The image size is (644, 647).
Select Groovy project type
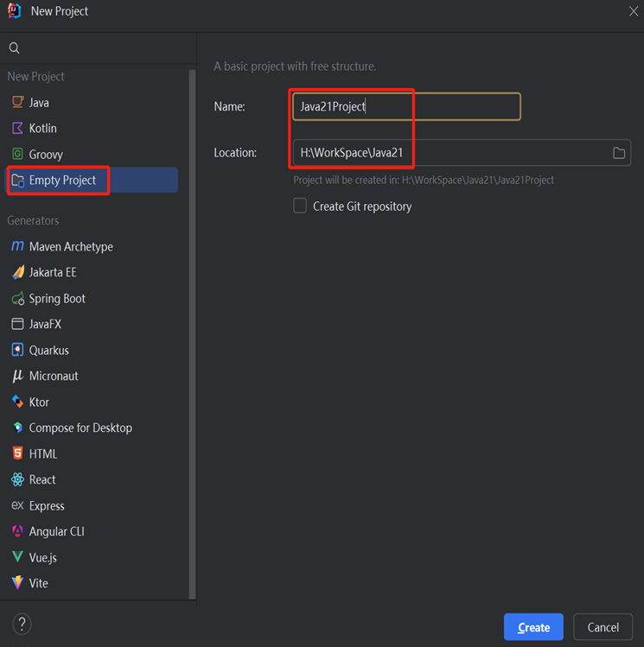pyautogui.click(x=92, y=155)
